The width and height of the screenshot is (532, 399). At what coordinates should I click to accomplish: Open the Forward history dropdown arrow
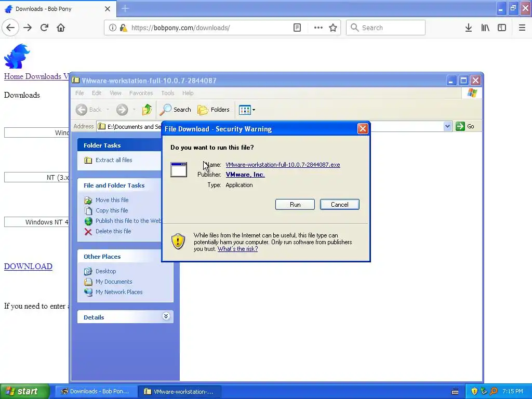[x=134, y=109]
